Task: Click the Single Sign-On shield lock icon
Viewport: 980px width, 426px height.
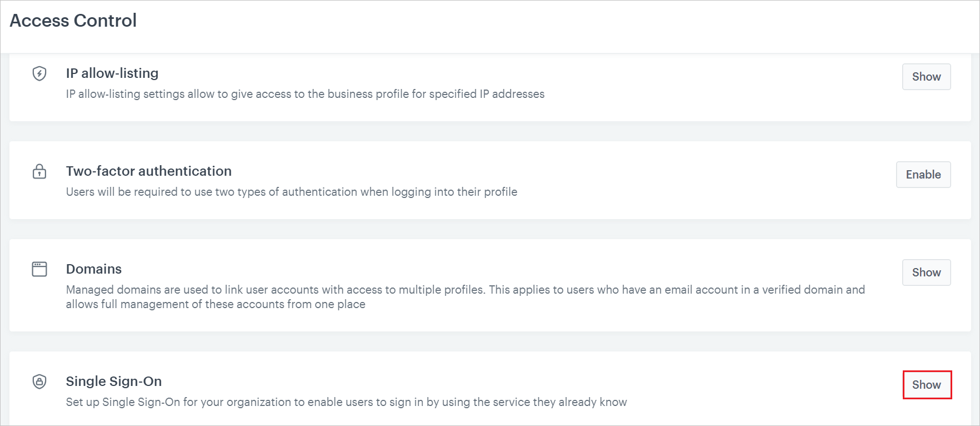Action: 39,382
